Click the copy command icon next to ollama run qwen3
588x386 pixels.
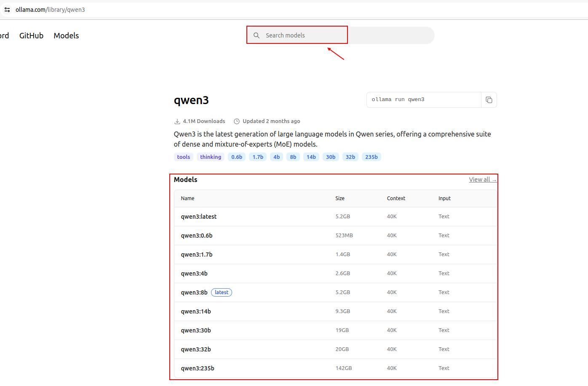coord(489,100)
